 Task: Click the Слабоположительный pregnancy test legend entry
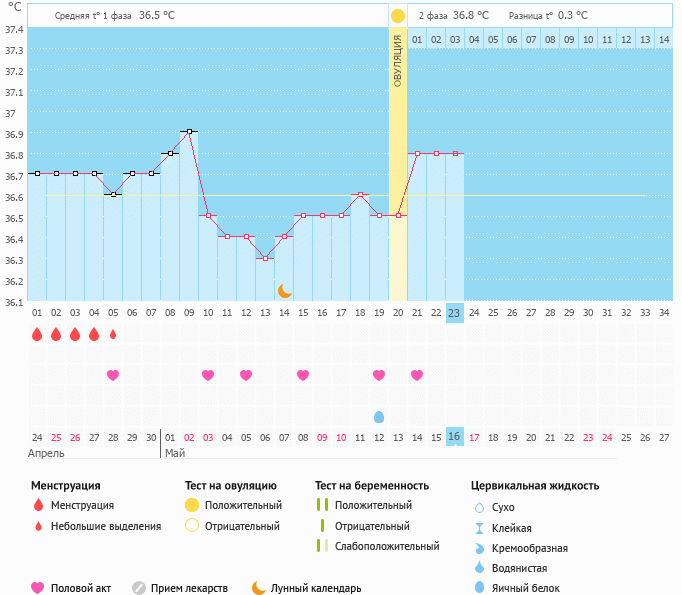386,546
